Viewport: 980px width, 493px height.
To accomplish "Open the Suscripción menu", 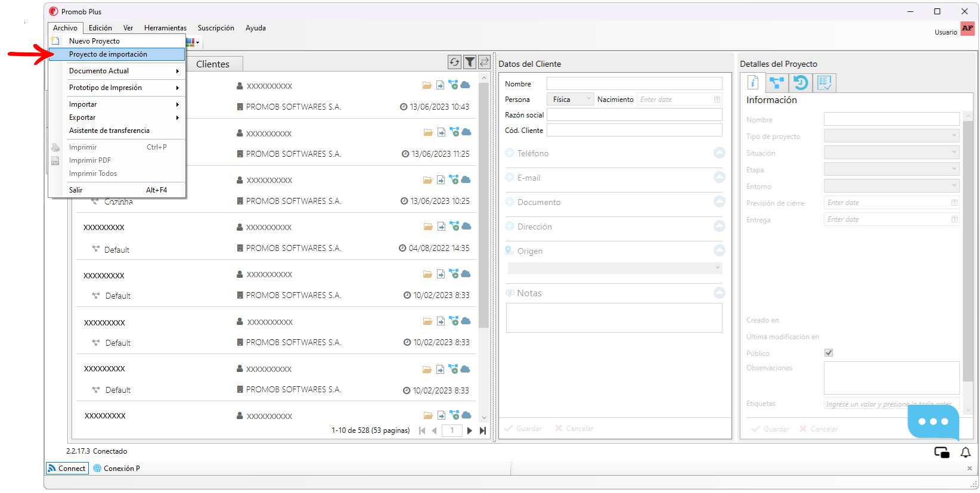I will (x=216, y=28).
